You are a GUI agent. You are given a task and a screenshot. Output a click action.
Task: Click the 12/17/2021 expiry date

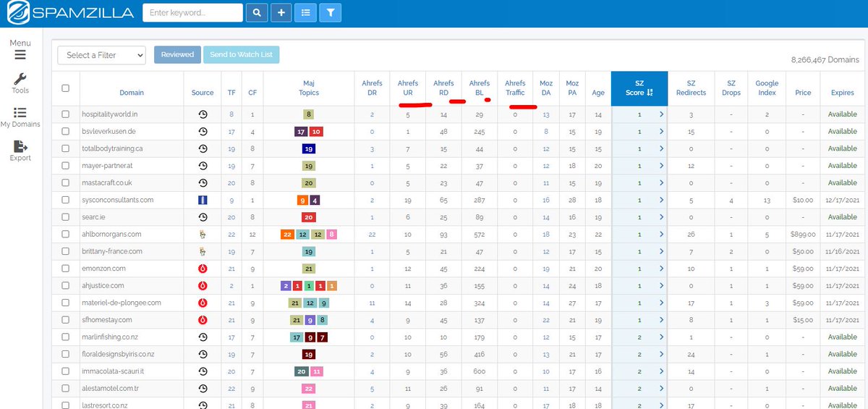[x=843, y=200]
